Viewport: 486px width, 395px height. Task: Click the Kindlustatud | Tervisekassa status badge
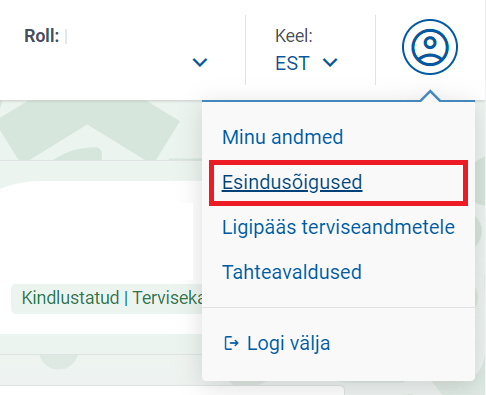pos(107,298)
